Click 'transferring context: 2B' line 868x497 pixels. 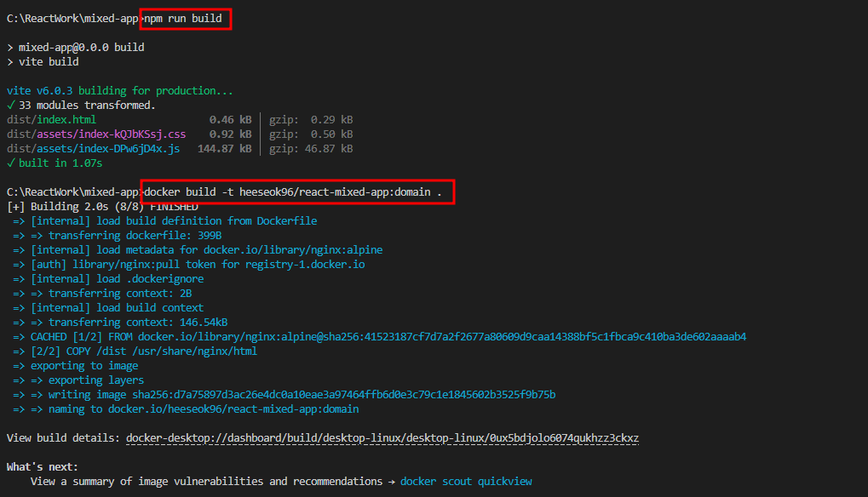102,293
